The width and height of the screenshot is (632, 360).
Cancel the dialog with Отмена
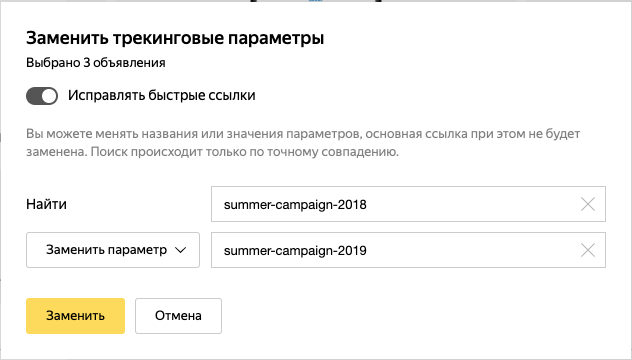tap(178, 316)
